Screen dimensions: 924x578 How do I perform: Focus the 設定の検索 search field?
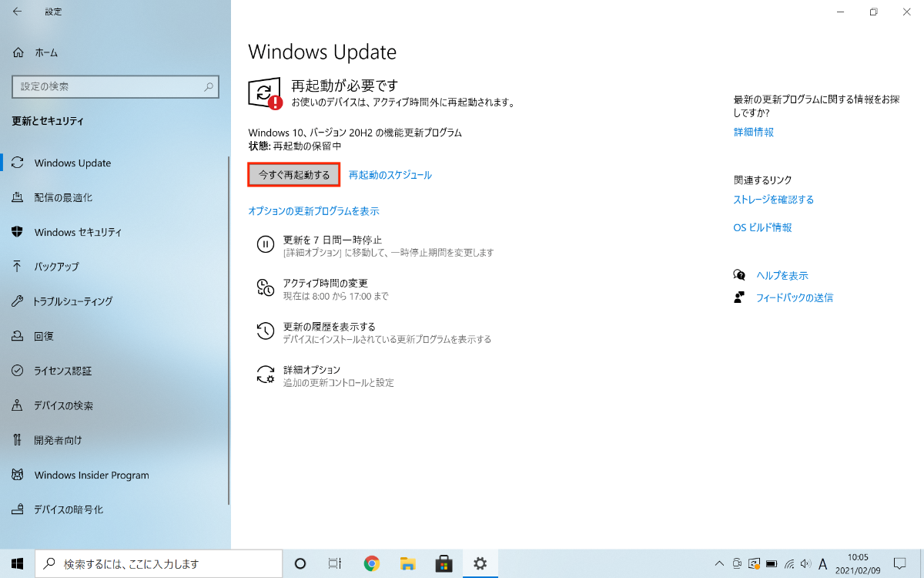[115, 87]
